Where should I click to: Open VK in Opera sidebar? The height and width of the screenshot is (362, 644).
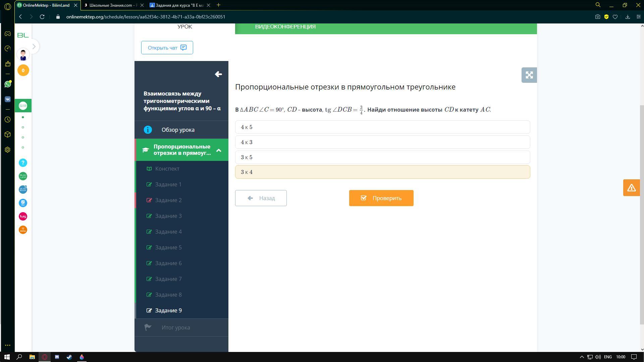click(7, 99)
